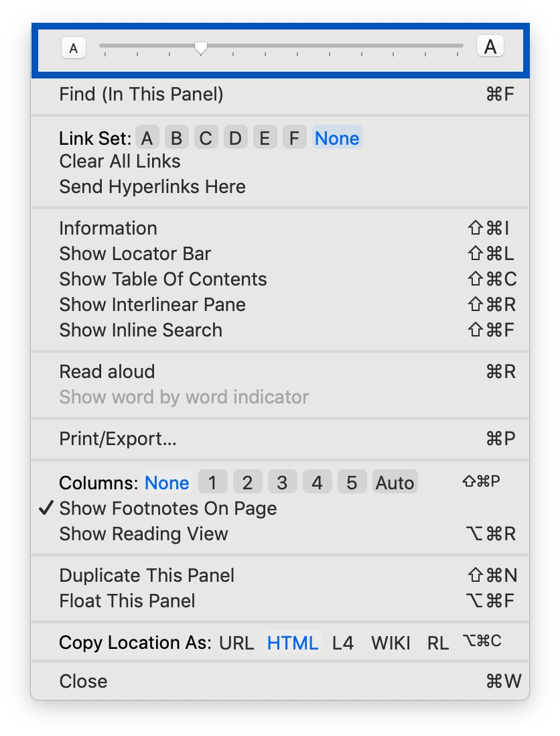Choose Print/Export...
The image size is (560, 736).
pyautogui.click(x=280, y=438)
